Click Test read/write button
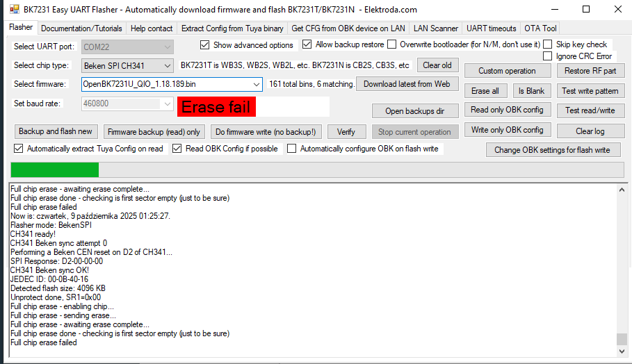 click(x=590, y=110)
